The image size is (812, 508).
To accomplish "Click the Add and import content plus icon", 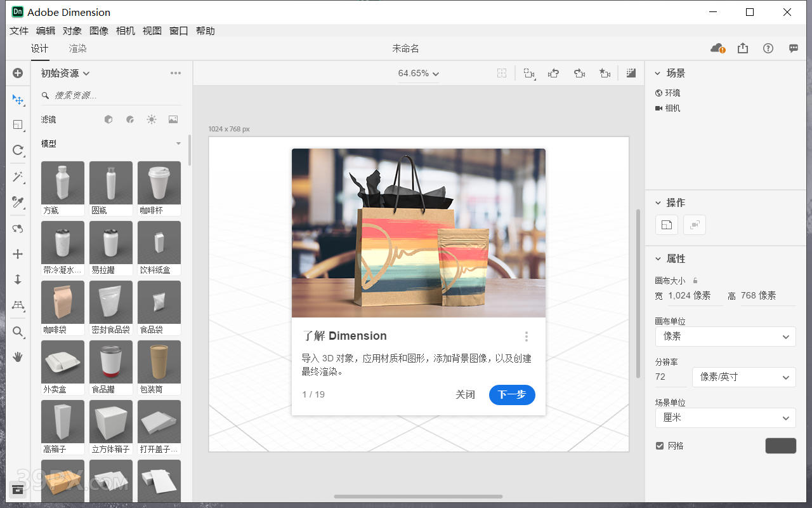I will (18, 73).
